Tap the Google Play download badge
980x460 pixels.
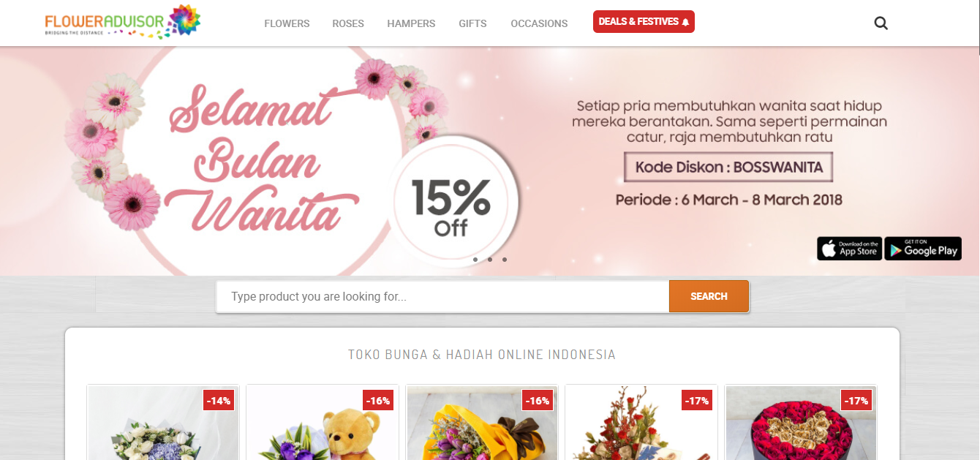(923, 249)
